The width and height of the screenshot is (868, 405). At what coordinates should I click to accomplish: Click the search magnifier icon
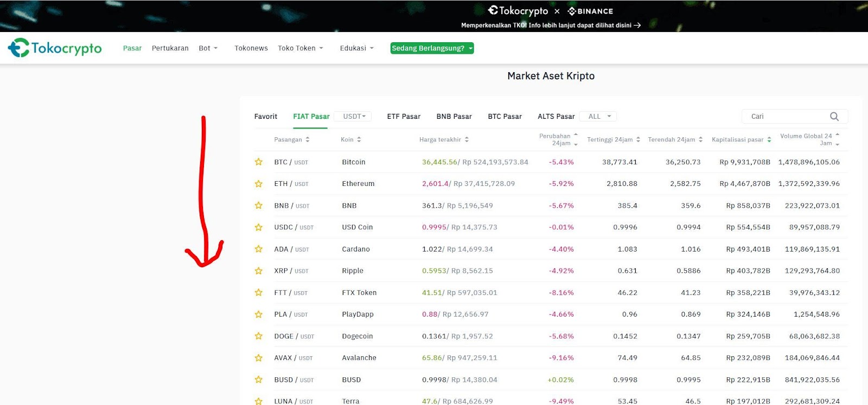834,117
